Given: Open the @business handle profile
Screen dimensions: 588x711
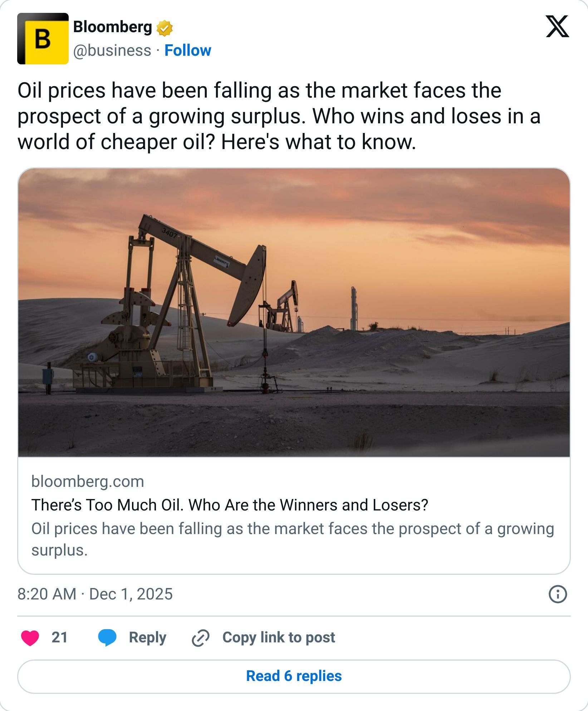Looking at the screenshot, I should coord(112,50).
